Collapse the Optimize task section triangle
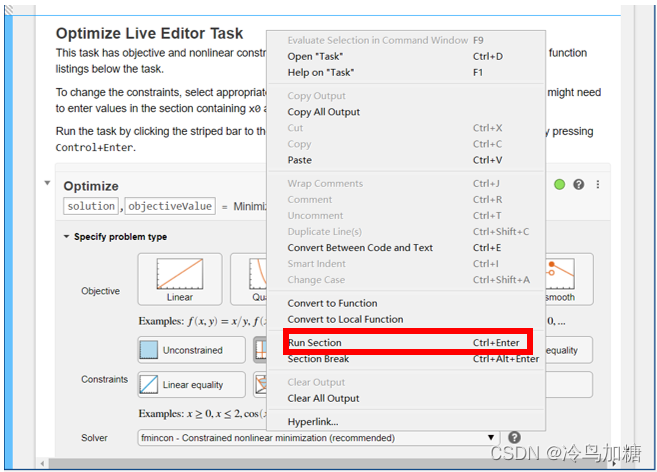This screenshot has height=472, width=657. tap(47, 183)
